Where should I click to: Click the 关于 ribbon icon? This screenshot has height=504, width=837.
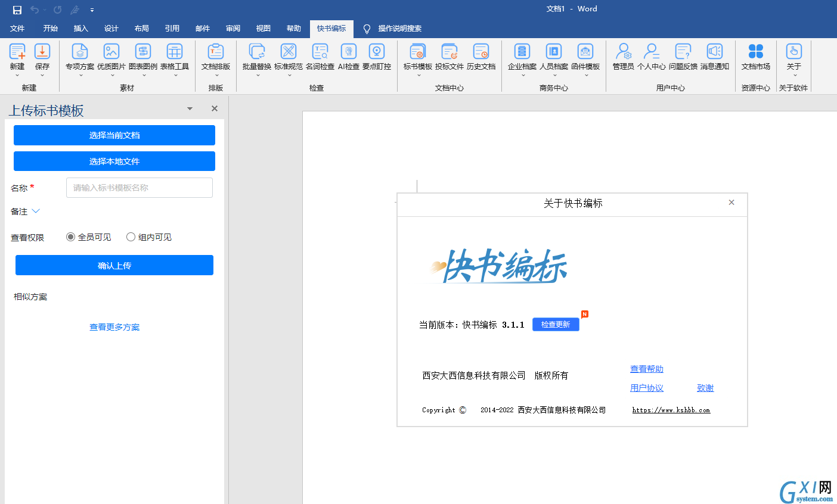(x=794, y=52)
